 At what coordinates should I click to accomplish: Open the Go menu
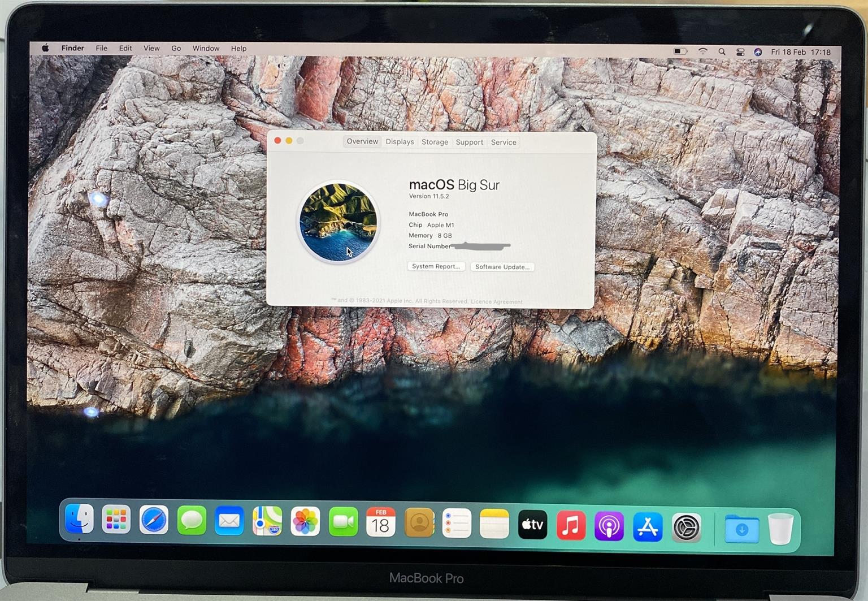click(x=176, y=49)
